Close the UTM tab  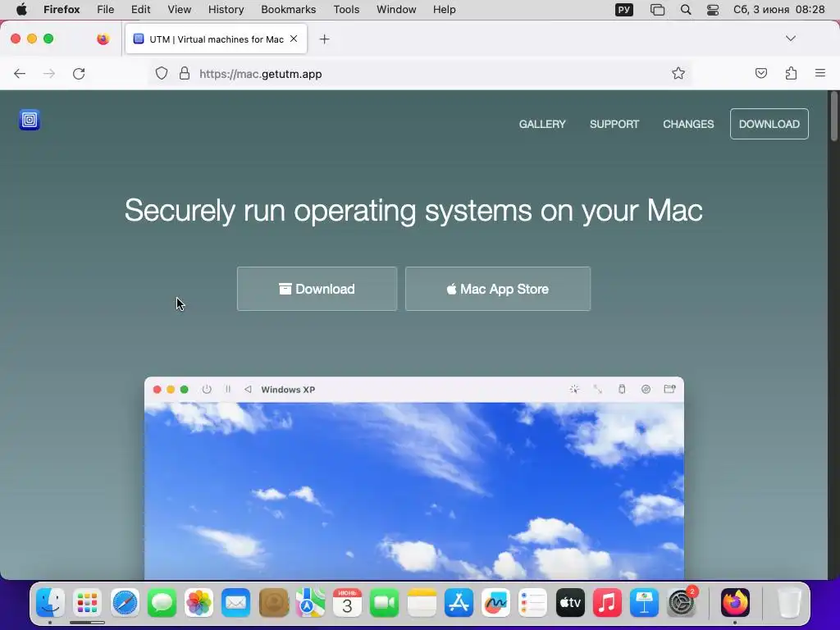coord(294,39)
